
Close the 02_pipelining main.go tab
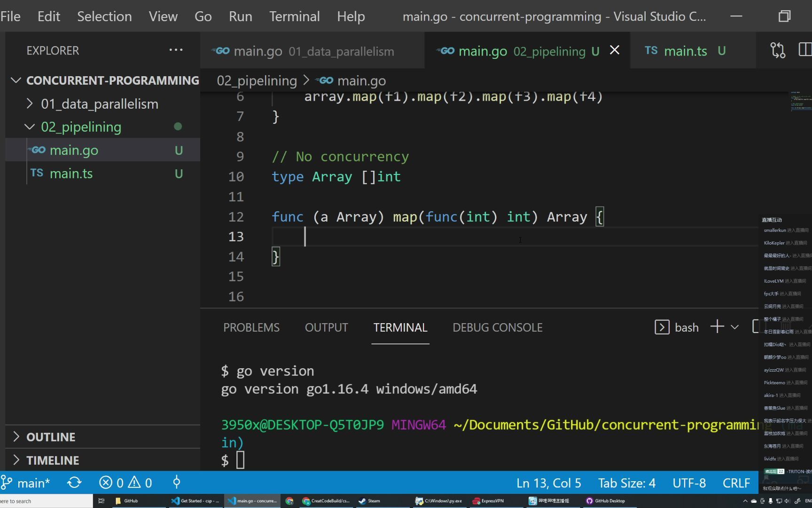(x=615, y=50)
